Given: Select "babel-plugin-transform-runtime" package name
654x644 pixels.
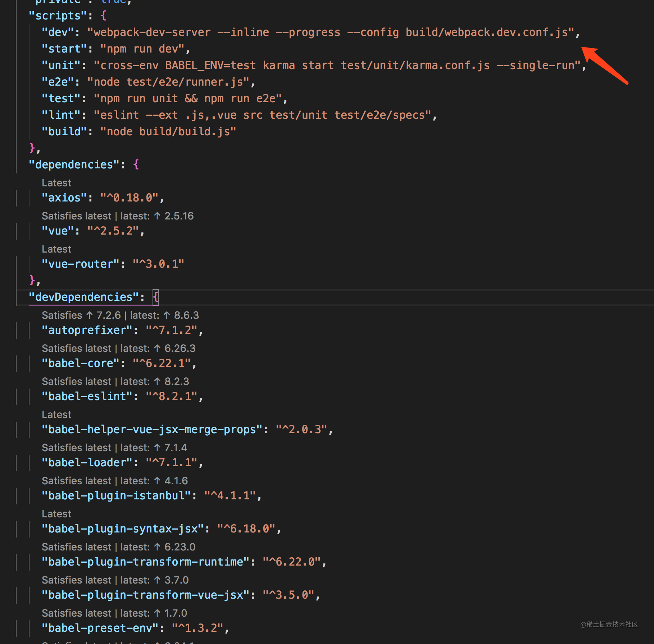Looking at the screenshot, I should (146, 562).
